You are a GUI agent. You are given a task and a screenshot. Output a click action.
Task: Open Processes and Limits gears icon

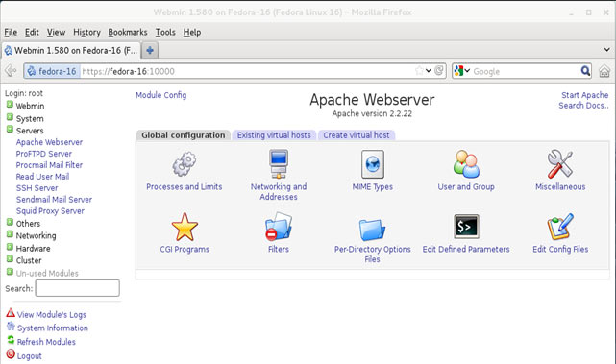tap(185, 164)
